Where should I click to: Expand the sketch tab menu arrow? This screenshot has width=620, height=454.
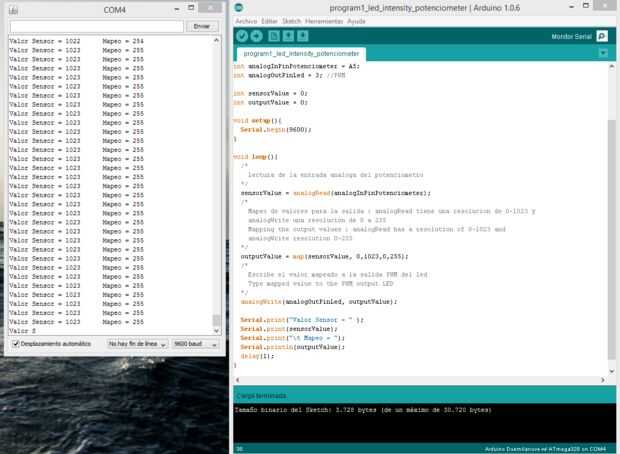603,53
